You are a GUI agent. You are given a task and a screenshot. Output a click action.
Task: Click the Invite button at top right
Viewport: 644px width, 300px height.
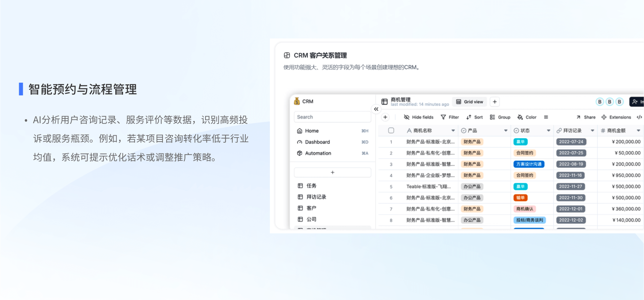pyautogui.click(x=637, y=102)
